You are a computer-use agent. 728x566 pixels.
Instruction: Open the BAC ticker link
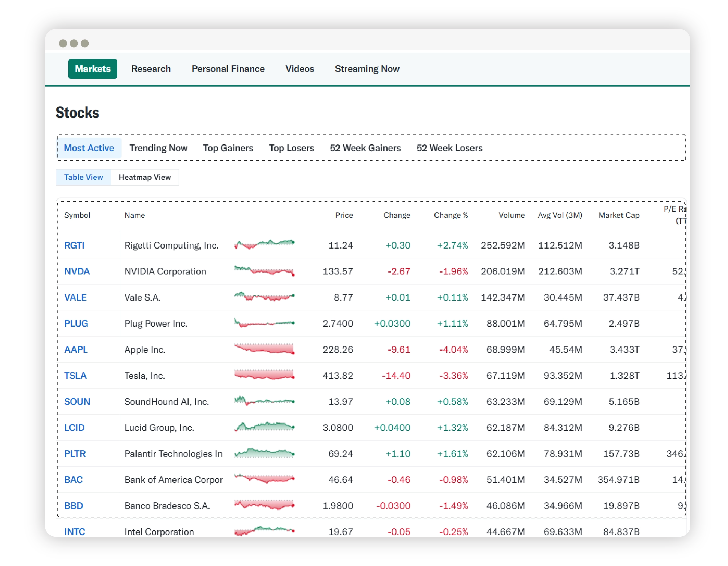(x=73, y=479)
